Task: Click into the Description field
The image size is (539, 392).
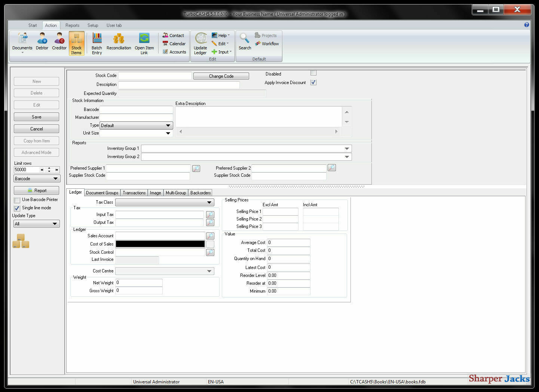Action: click(179, 85)
